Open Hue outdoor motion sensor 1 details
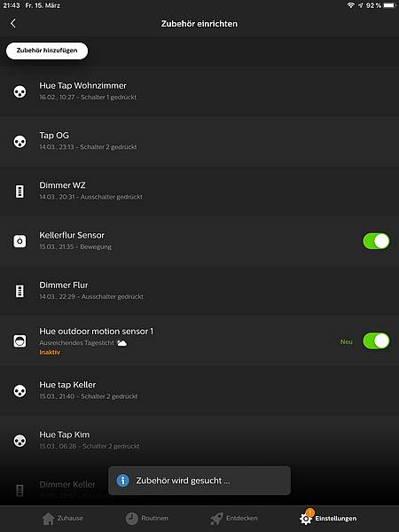This screenshot has height=532, width=399. pos(199,341)
